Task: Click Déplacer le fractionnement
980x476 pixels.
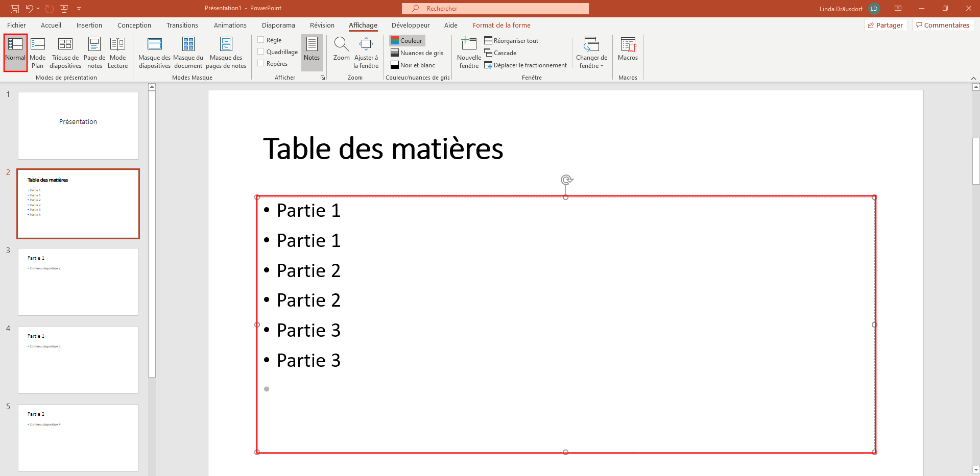Action: click(x=525, y=65)
